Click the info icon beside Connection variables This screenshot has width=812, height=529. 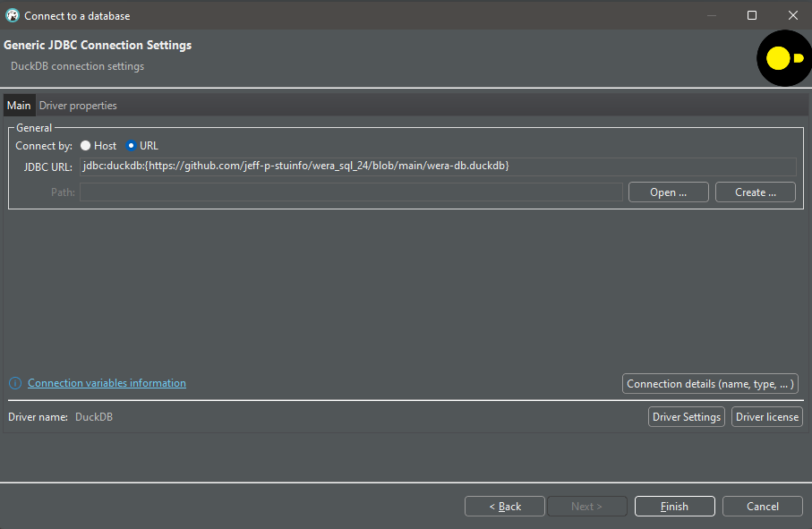(x=15, y=383)
